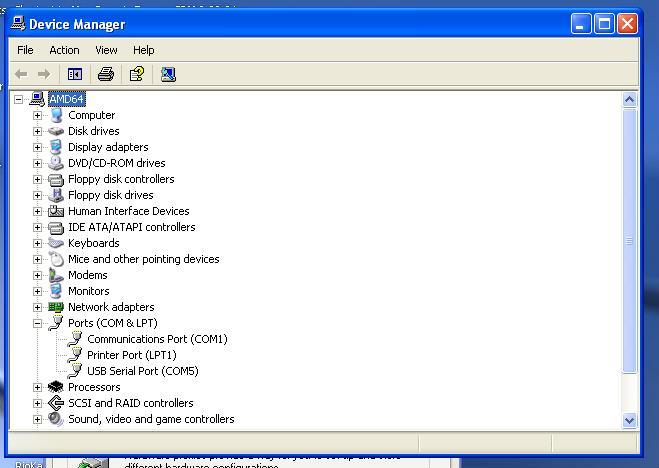Open the Properties help toolbar icon
The height and width of the screenshot is (468, 659).
click(x=137, y=74)
